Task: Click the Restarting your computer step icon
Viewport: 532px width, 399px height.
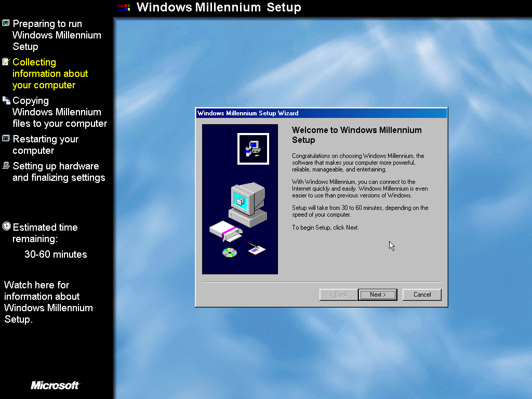Action: click(x=6, y=138)
